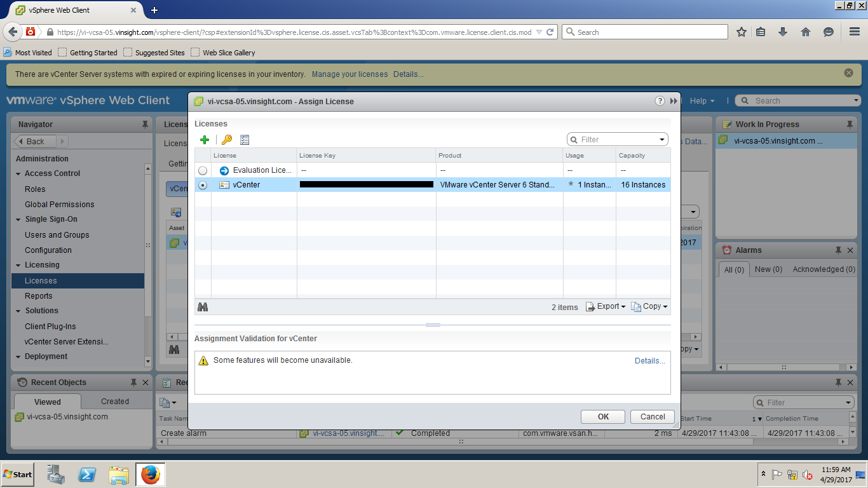868x488 pixels.
Task: Switch to the Viewed tab in Recent Objects
Action: 48,402
